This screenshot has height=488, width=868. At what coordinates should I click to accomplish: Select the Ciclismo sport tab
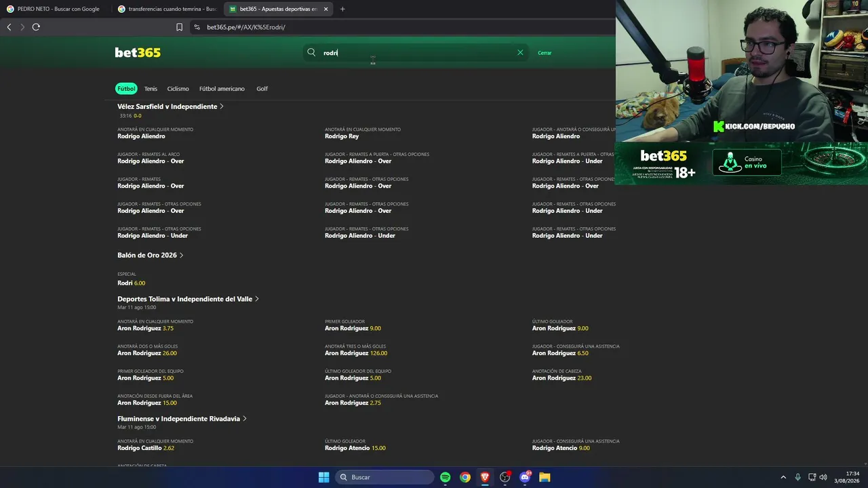point(178,89)
